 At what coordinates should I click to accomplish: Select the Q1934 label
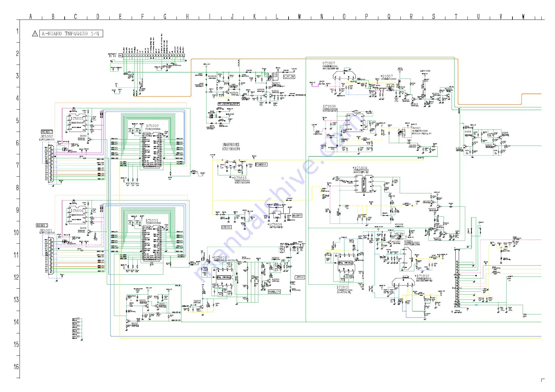399,224
